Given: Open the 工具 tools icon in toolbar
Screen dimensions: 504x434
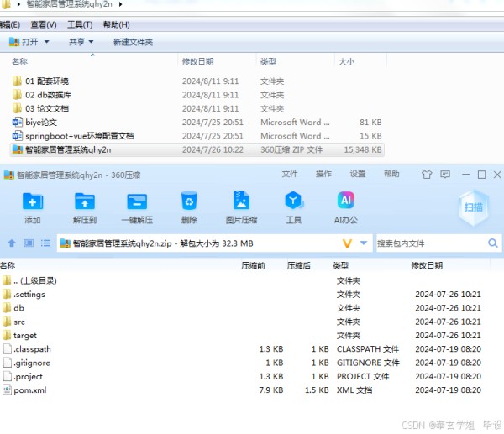Looking at the screenshot, I should (293, 201).
